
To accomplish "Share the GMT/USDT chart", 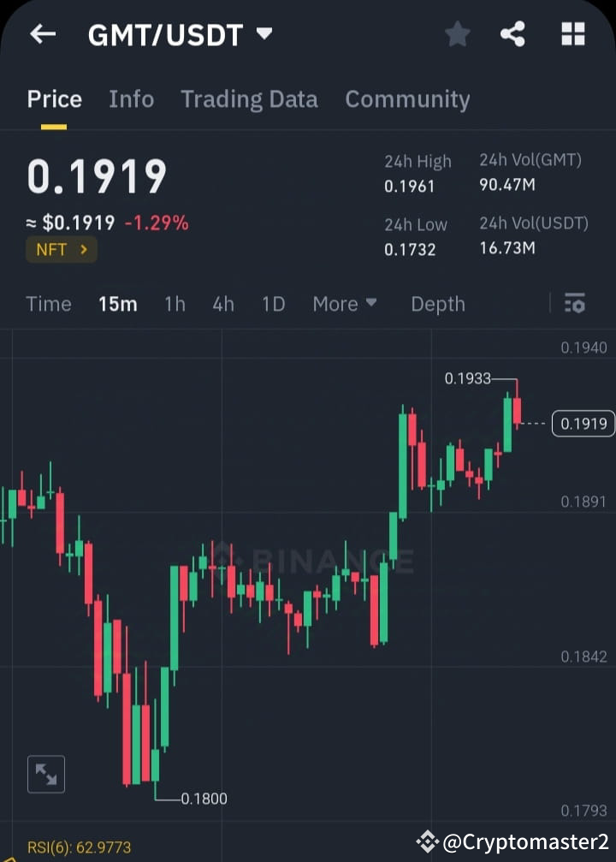I will click(x=513, y=34).
